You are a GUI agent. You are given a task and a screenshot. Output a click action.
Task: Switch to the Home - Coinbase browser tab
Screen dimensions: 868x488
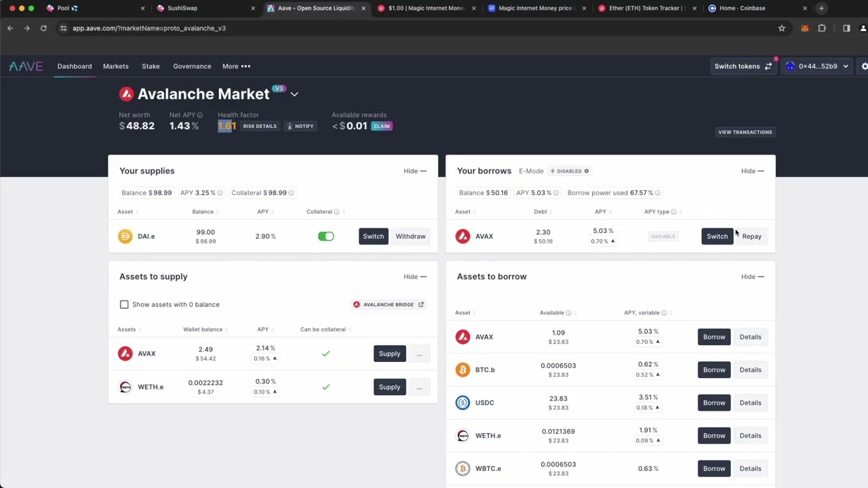[x=756, y=8]
